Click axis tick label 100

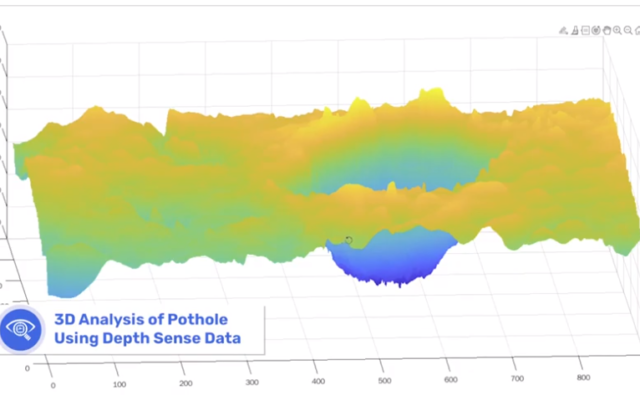click(119, 384)
